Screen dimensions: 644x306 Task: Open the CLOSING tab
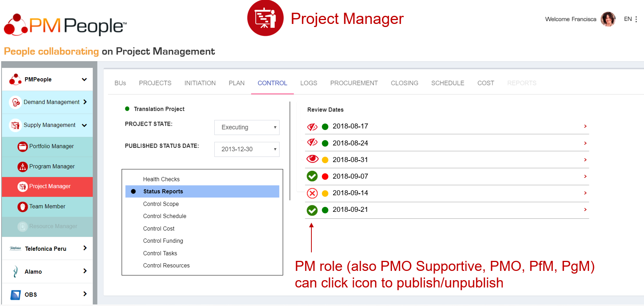point(405,83)
